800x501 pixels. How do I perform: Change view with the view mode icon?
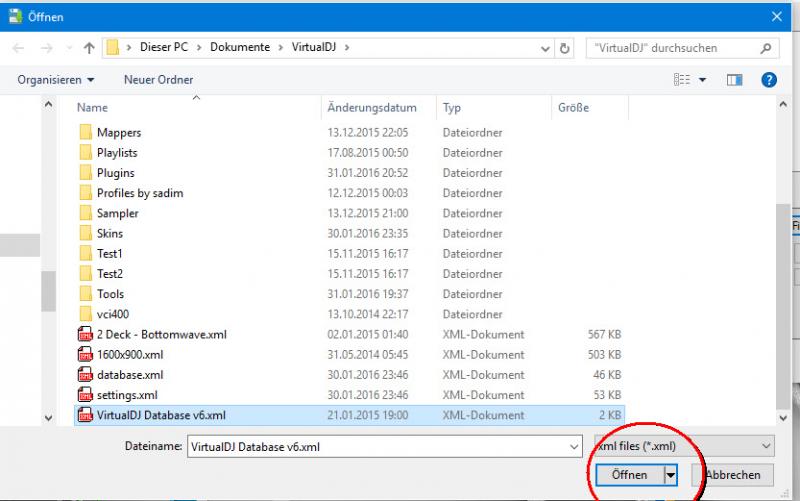682,80
